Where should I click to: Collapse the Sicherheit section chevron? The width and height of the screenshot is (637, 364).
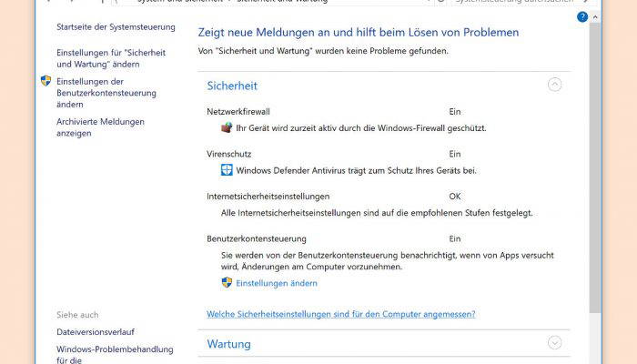pyautogui.click(x=554, y=85)
